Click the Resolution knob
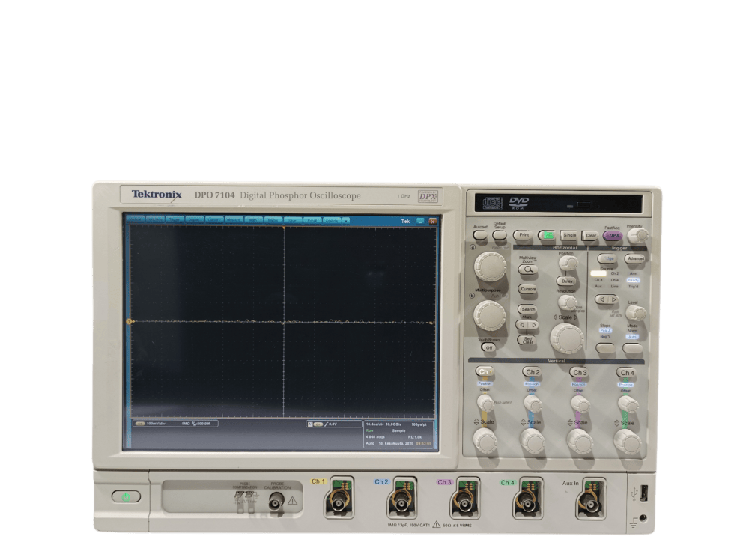749x560 pixels. click(x=567, y=302)
